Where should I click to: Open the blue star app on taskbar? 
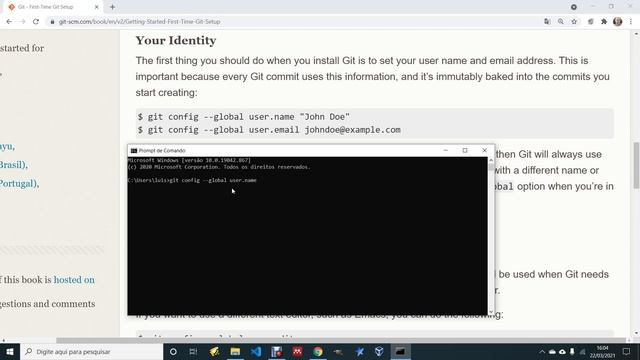pyautogui.click(x=359, y=351)
